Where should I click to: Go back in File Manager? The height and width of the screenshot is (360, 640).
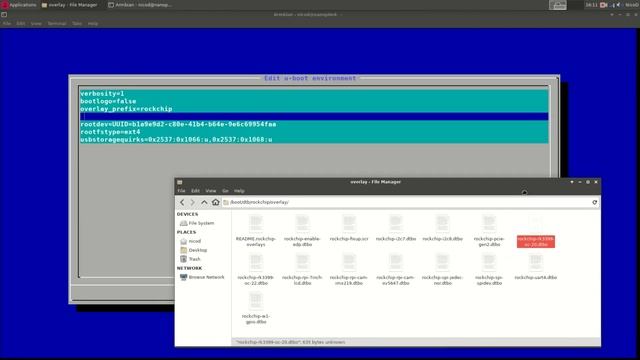[x=182, y=202]
